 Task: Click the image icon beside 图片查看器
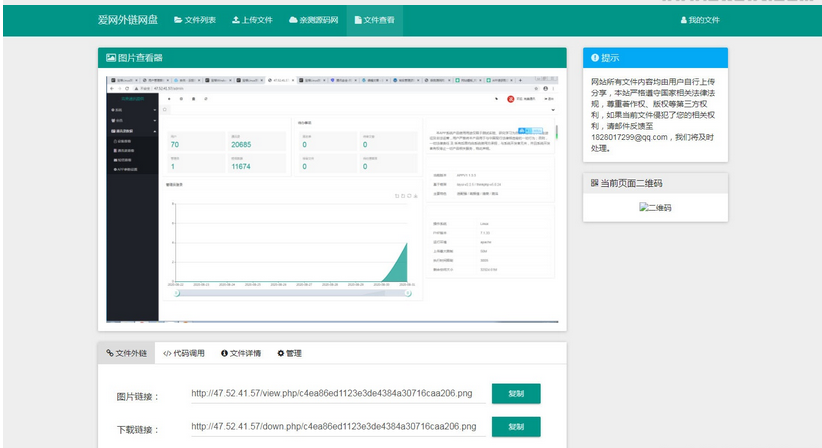[x=111, y=58]
